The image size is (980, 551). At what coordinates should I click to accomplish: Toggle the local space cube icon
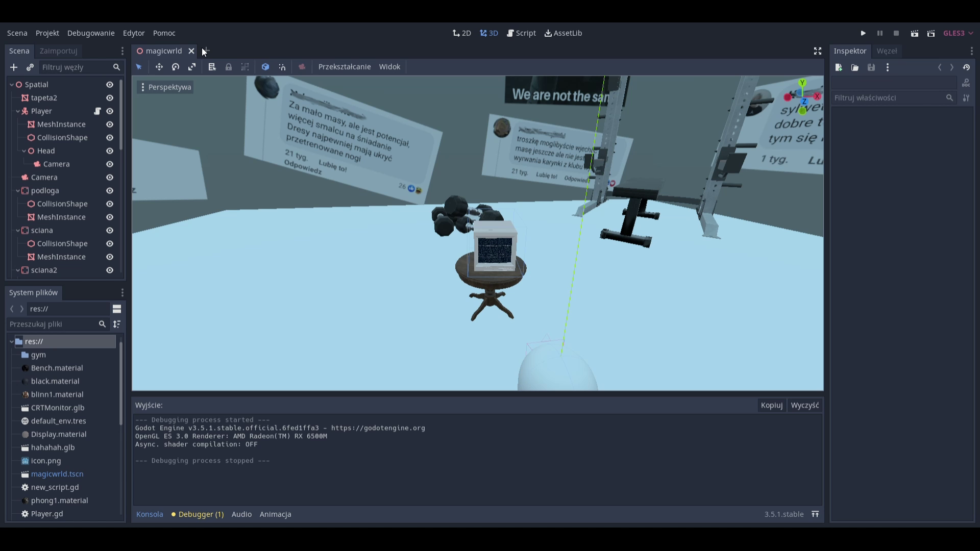coord(265,67)
